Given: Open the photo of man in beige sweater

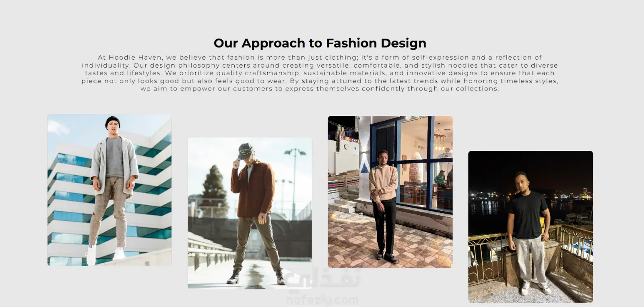Looking at the screenshot, I should pyautogui.click(x=390, y=192).
